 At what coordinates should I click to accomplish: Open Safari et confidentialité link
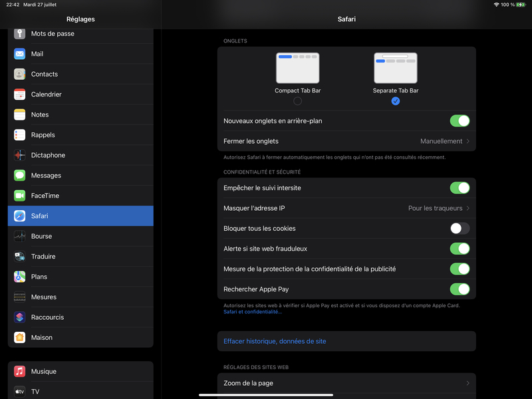(253, 312)
